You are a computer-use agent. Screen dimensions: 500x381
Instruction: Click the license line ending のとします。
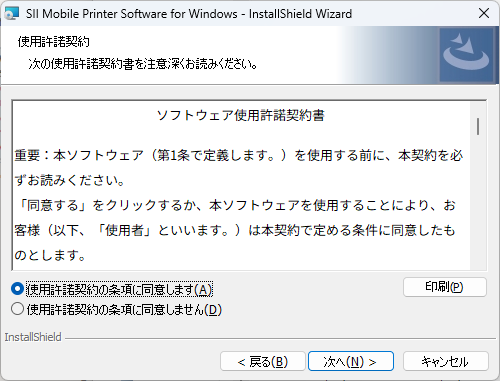click(50, 256)
